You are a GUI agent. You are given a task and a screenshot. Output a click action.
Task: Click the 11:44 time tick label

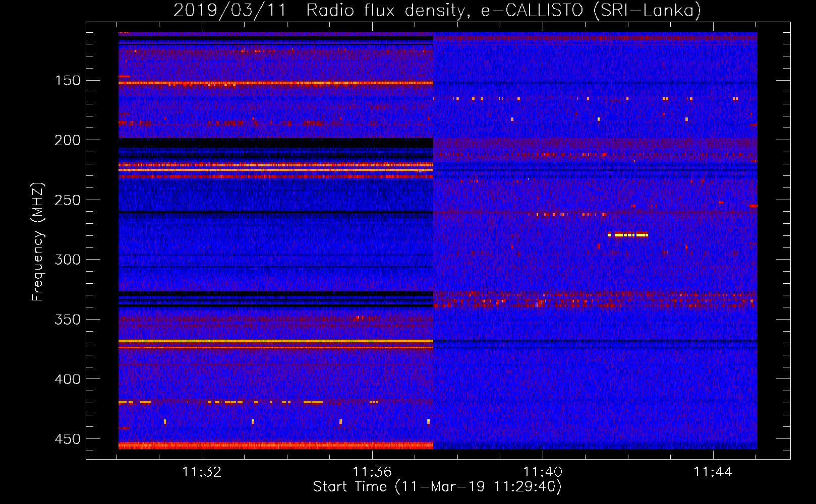pyautogui.click(x=713, y=472)
